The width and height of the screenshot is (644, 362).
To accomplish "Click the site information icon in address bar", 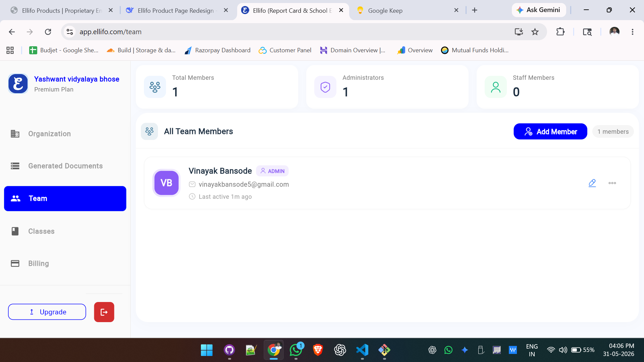I will click(x=70, y=32).
